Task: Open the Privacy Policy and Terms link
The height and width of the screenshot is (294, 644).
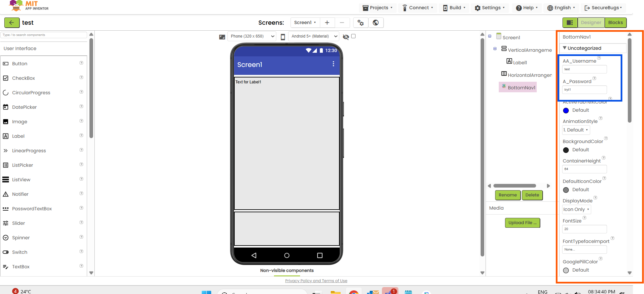Action: pos(316,281)
